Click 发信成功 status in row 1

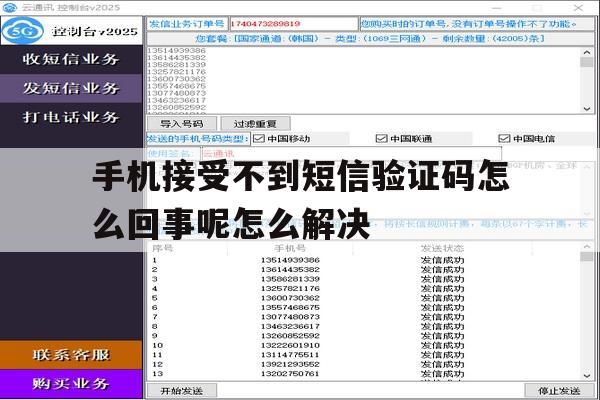pyautogui.click(x=442, y=260)
